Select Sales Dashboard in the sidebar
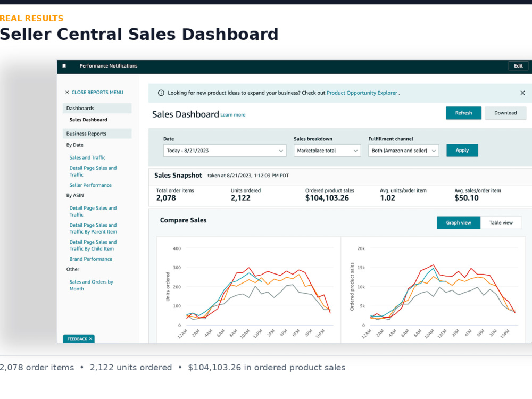 pyautogui.click(x=88, y=120)
